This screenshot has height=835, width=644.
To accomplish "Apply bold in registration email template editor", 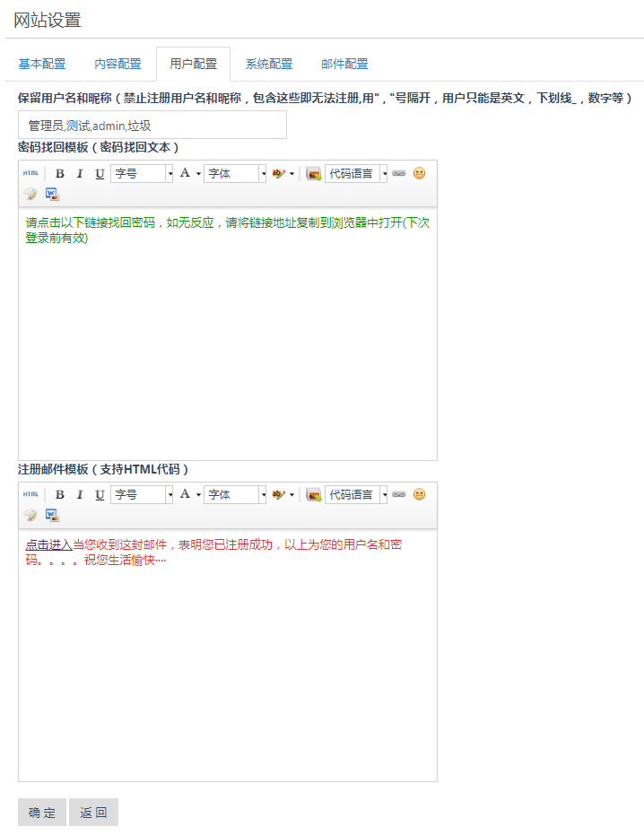I will click(x=60, y=494).
